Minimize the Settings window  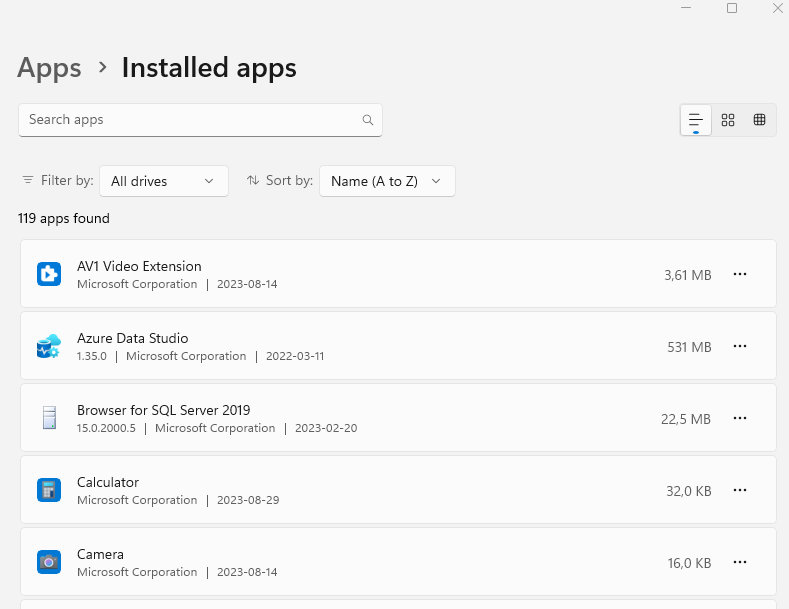click(686, 8)
